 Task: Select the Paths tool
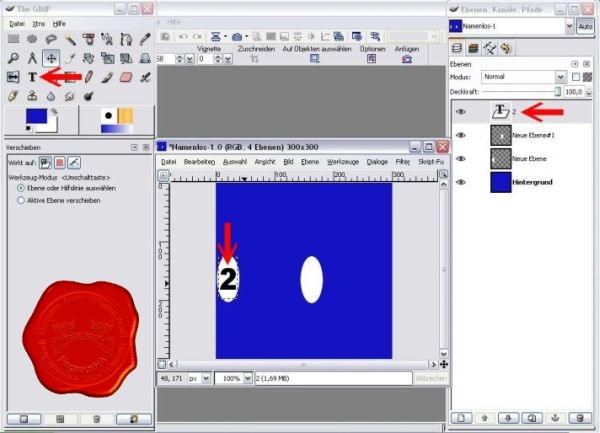click(126, 39)
